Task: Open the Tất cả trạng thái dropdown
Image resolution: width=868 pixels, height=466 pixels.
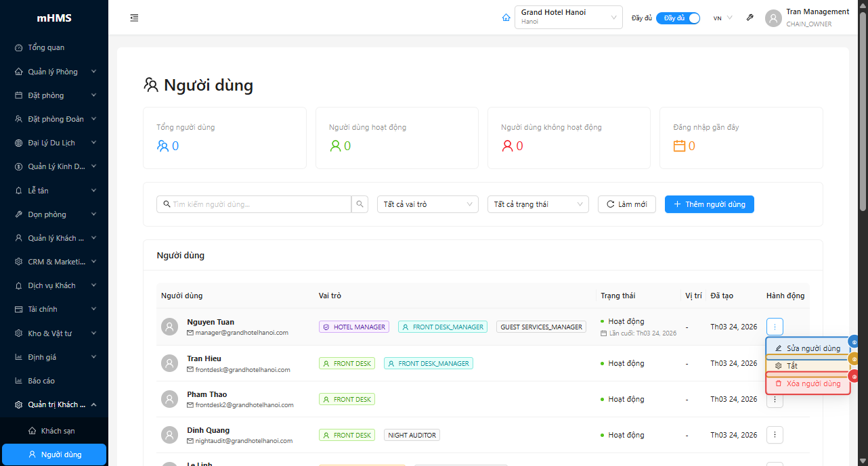Action: pyautogui.click(x=538, y=204)
